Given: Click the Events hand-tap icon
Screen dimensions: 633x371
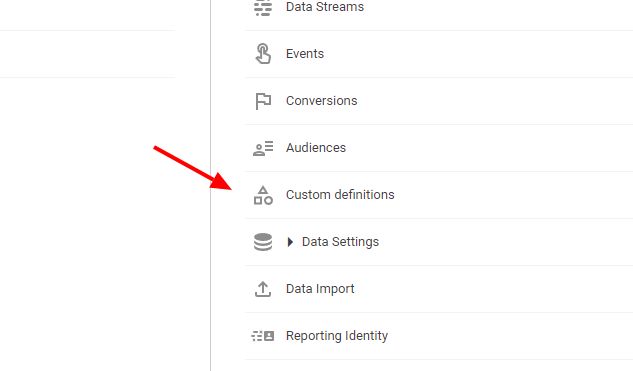Looking at the screenshot, I should (263, 54).
